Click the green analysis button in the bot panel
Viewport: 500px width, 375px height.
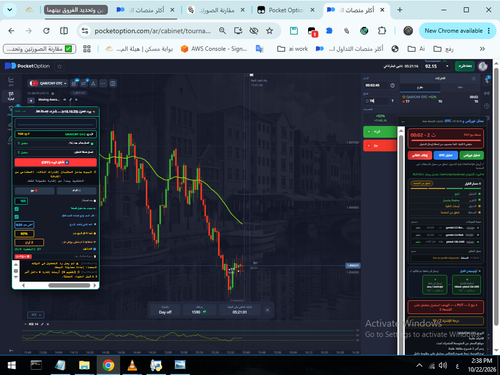(x=472, y=155)
